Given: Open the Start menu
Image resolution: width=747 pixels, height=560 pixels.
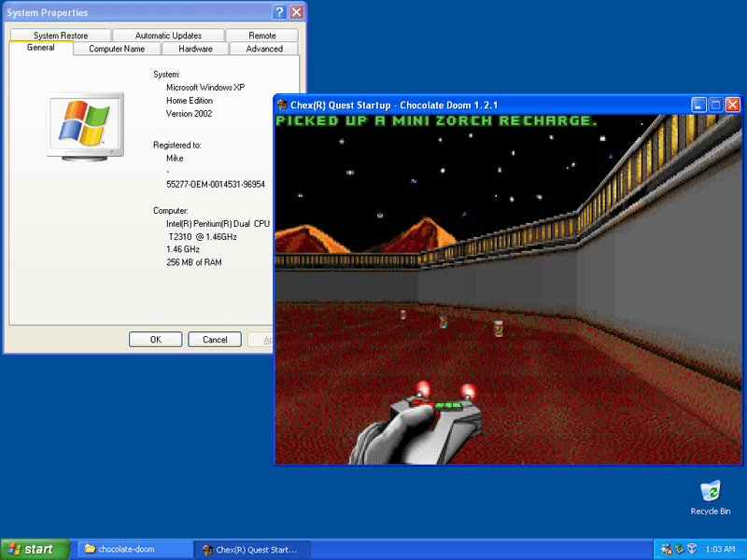Looking at the screenshot, I should tap(35, 549).
